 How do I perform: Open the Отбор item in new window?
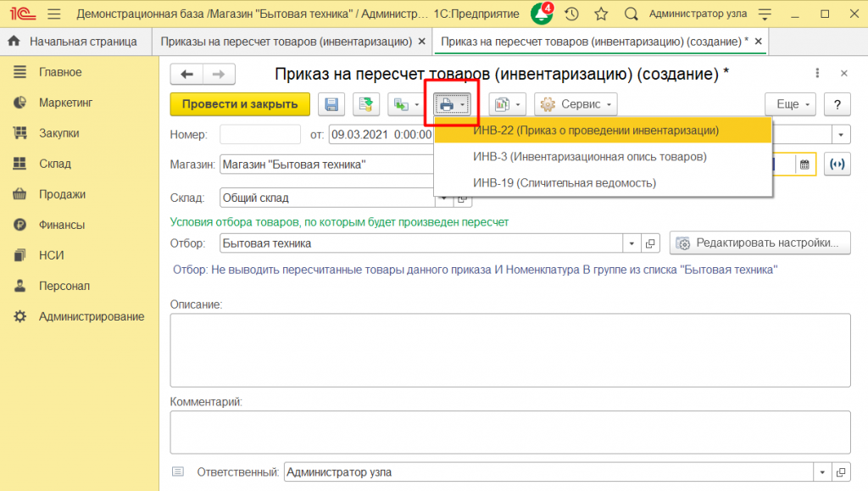click(650, 243)
